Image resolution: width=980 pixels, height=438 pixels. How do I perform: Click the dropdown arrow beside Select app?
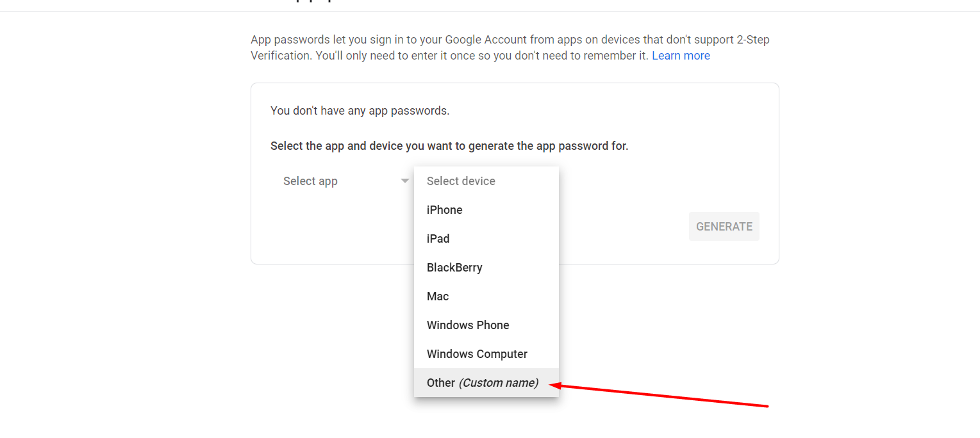tap(404, 181)
